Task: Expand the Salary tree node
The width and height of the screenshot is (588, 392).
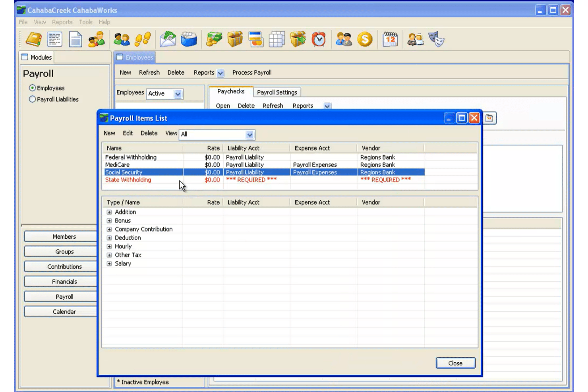Action: pyautogui.click(x=109, y=264)
